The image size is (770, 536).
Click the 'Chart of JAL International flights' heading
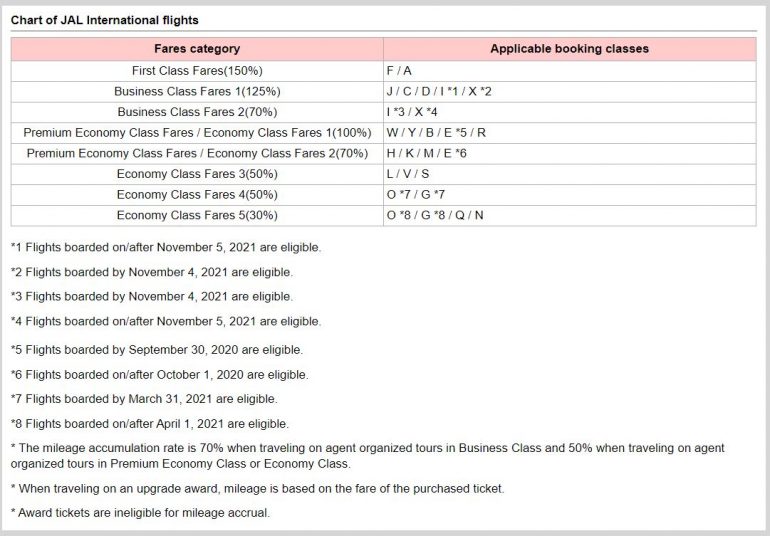104,20
